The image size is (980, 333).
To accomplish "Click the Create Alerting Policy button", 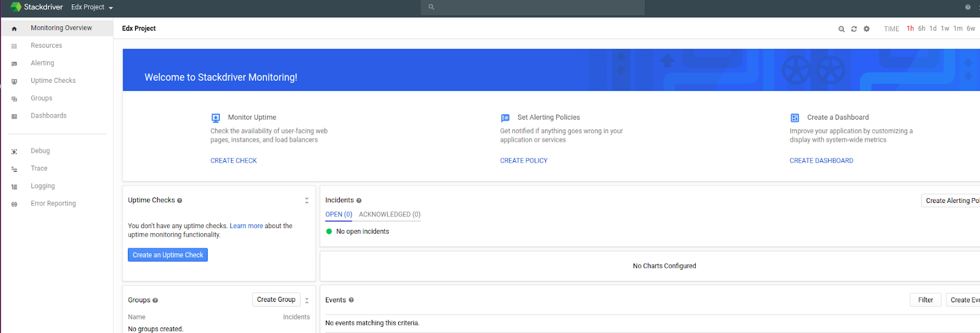I will [951, 201].
